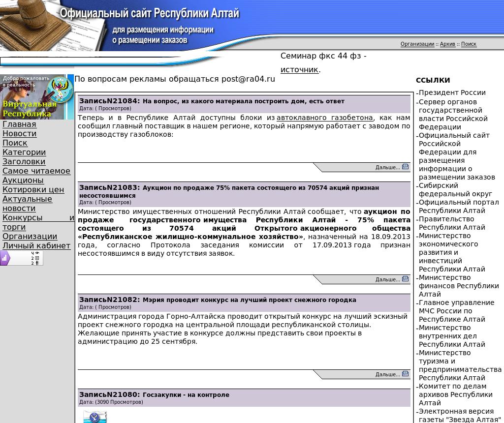
Task: Open Организации link in top bar
Action: [417, 44]
